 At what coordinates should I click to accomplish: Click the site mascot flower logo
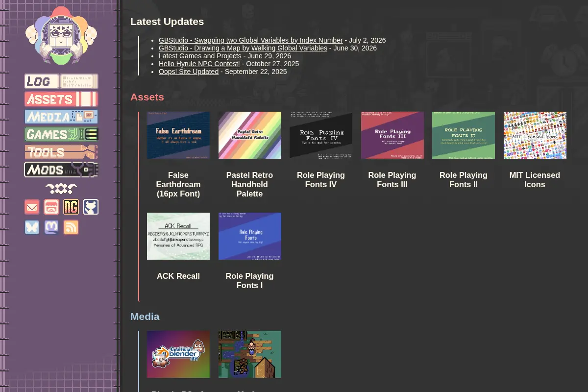pos(61,35)
